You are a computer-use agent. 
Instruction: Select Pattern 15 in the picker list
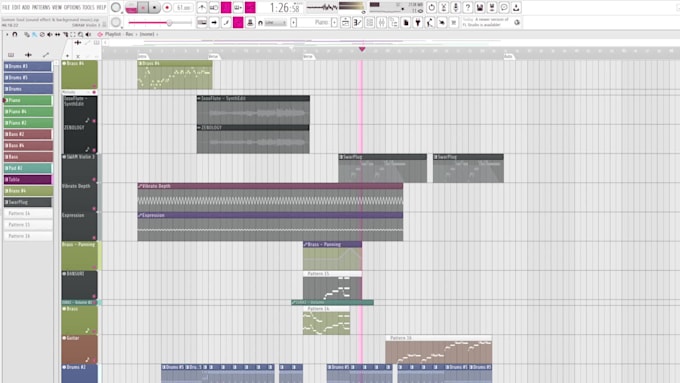[x=28, y=225]
